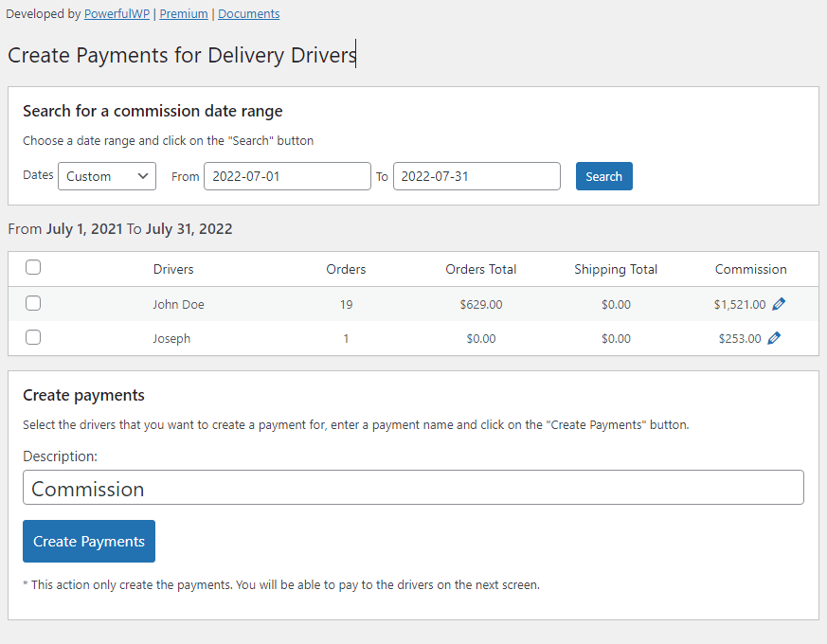Open John Doe's driver details
The image size is (827, 644).
point(178,303)
